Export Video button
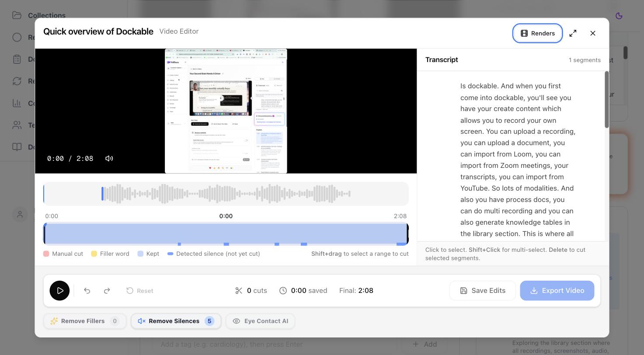 (x=557, y=290)
